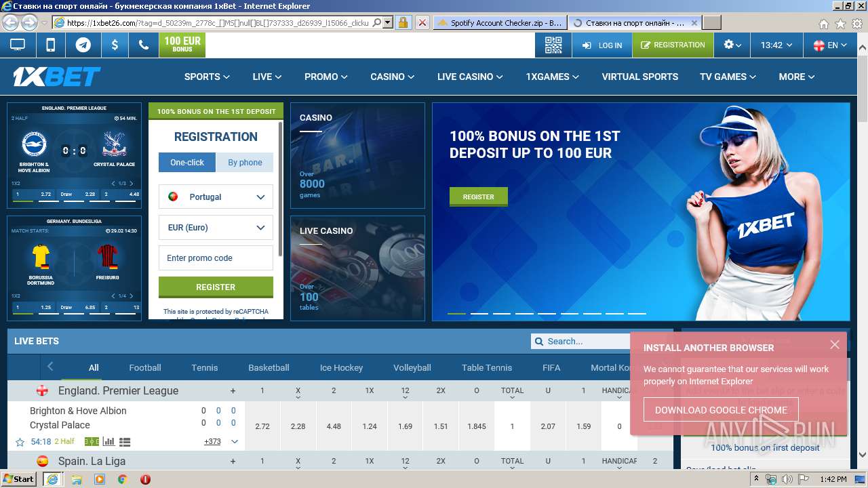
Task: Expand the PROMO menu
Action: coord(326,77)
